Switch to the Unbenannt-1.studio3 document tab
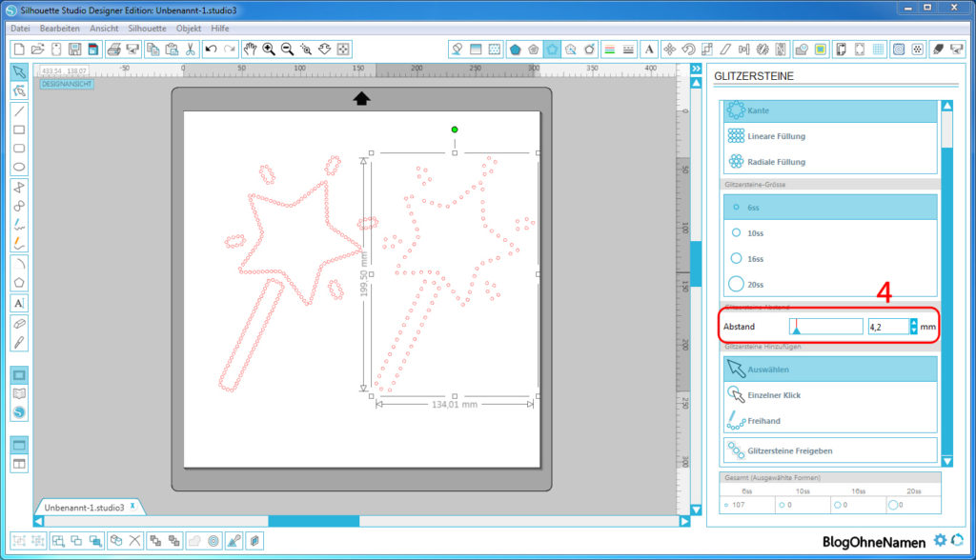The image size is (976, 560). (84, 508)
